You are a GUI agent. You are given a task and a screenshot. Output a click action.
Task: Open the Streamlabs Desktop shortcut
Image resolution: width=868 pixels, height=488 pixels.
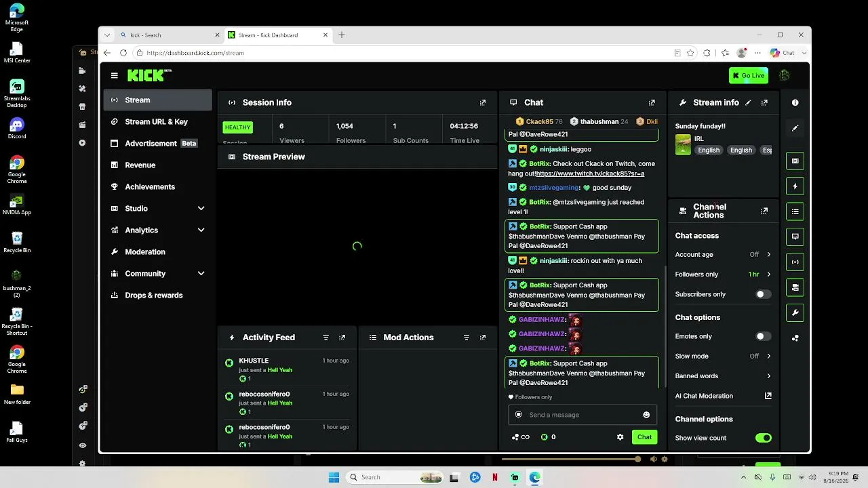click(17, 94)
